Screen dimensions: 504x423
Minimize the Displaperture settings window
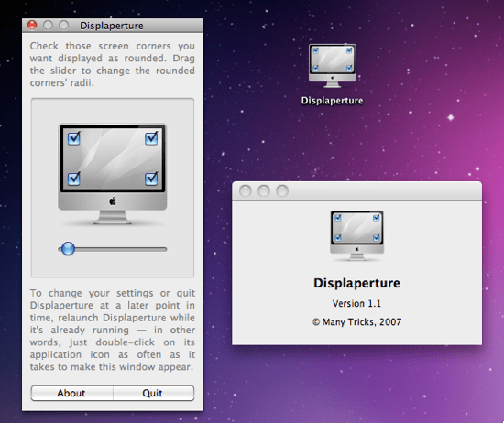point(48,26)
